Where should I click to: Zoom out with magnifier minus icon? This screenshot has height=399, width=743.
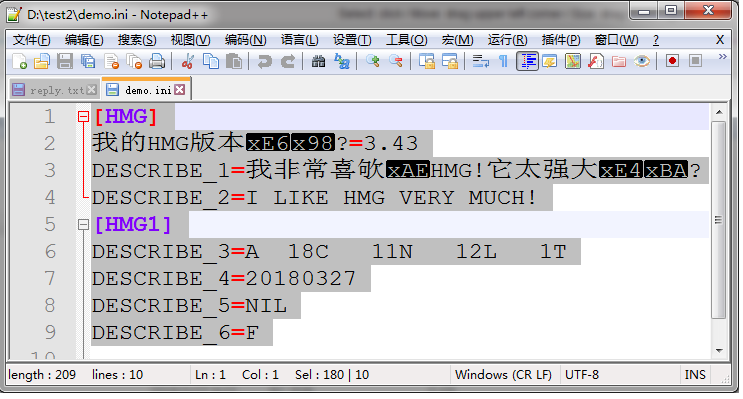pyautogui.click(x=396, y=61)
